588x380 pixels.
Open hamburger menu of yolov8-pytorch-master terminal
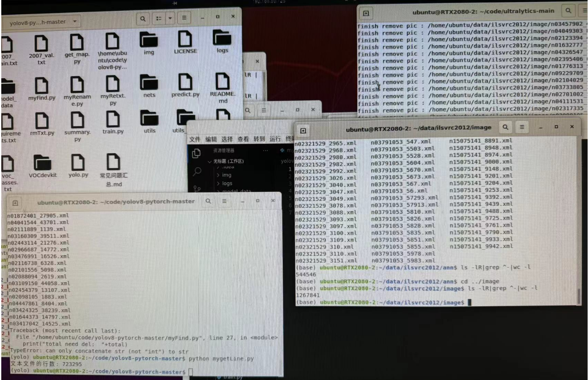pyautogui.click(x=224, y=201)
